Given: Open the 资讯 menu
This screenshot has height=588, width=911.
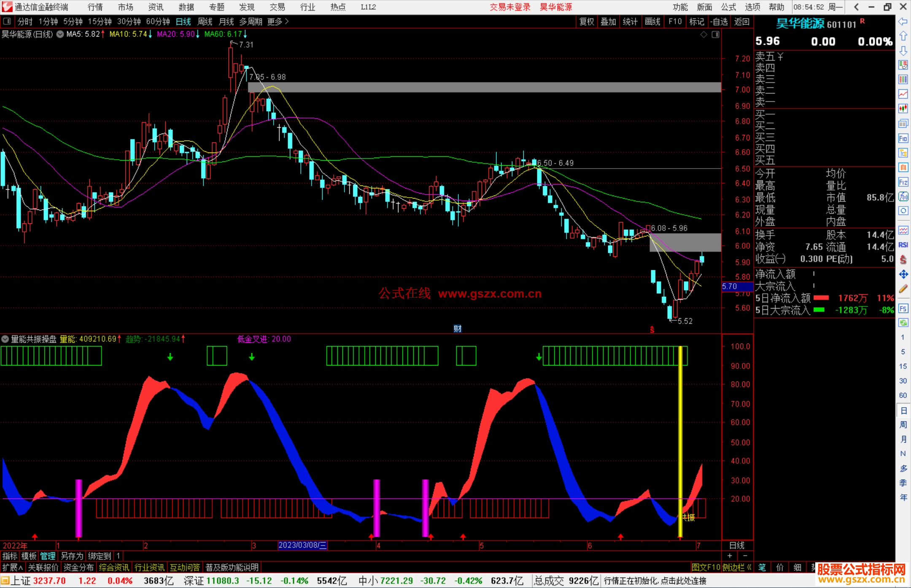Looking at the screenshot, I should pyautogui.click(x=156, y=7).
